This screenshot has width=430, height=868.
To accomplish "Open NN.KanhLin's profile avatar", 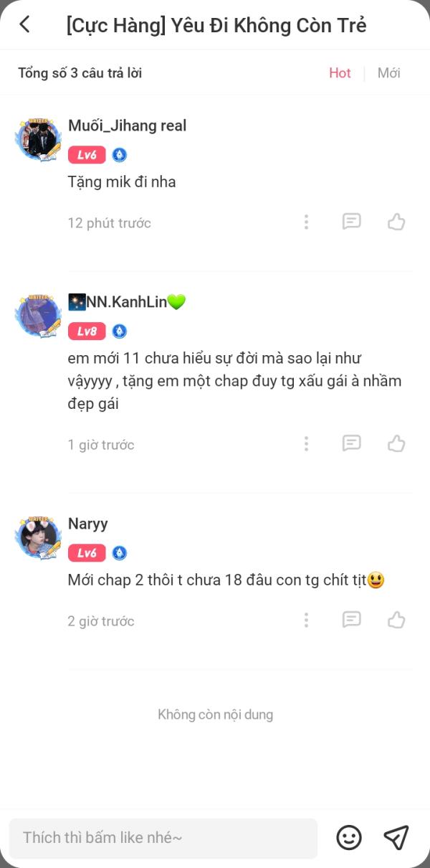I will tap(38, 315).
